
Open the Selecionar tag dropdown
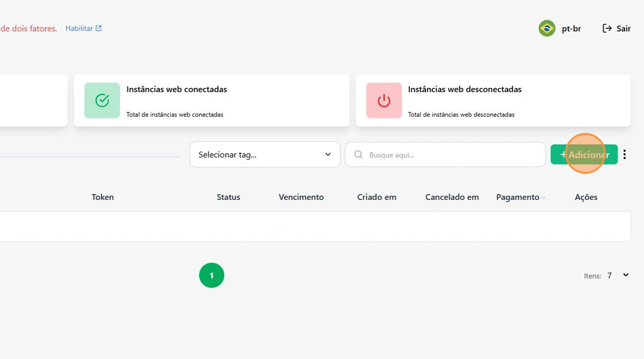264,155
